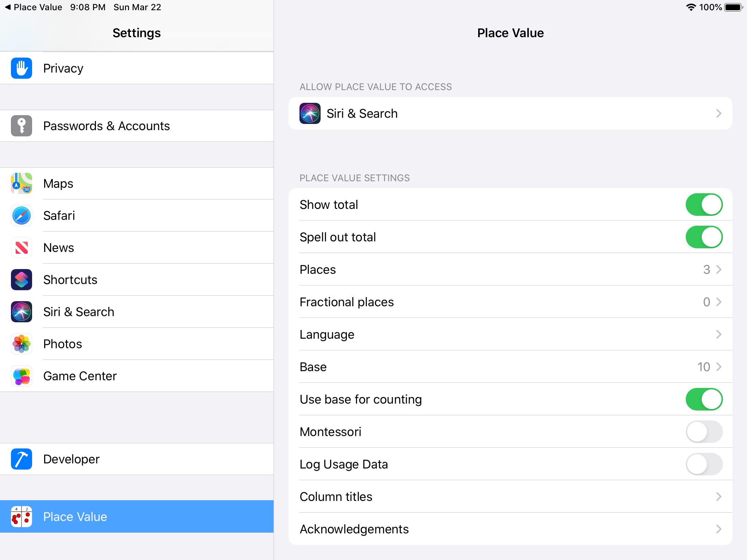Tap the Fractional places value 0
This screenshot has height=560, width=747.
click(707, 302)
